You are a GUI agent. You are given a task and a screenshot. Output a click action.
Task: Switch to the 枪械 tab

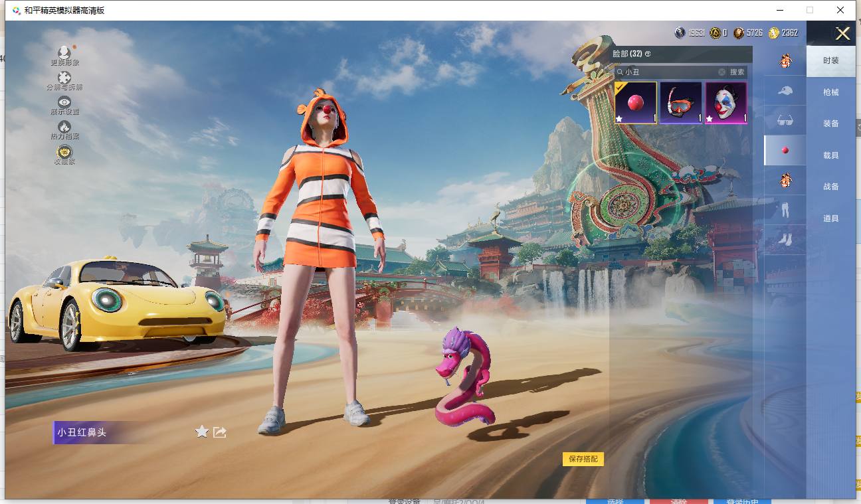830,92
